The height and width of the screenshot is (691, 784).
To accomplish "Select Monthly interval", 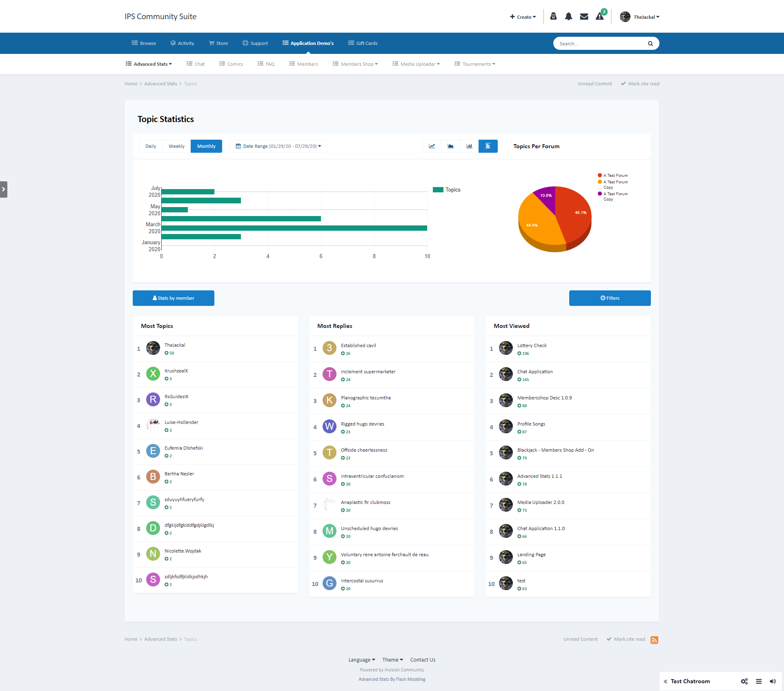I will (x=206, y=146).
